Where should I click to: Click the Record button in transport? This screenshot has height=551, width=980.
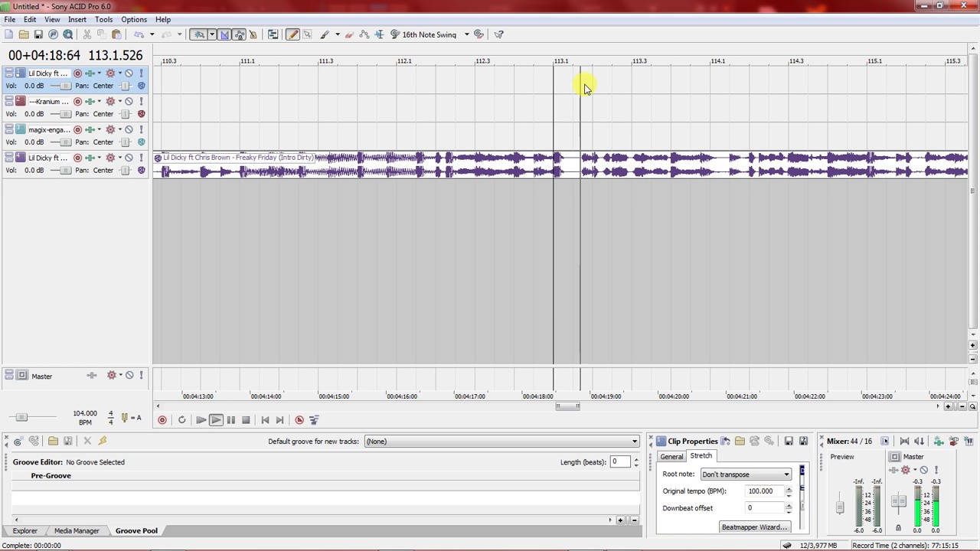pyautogui.click(x=162, y=420)
